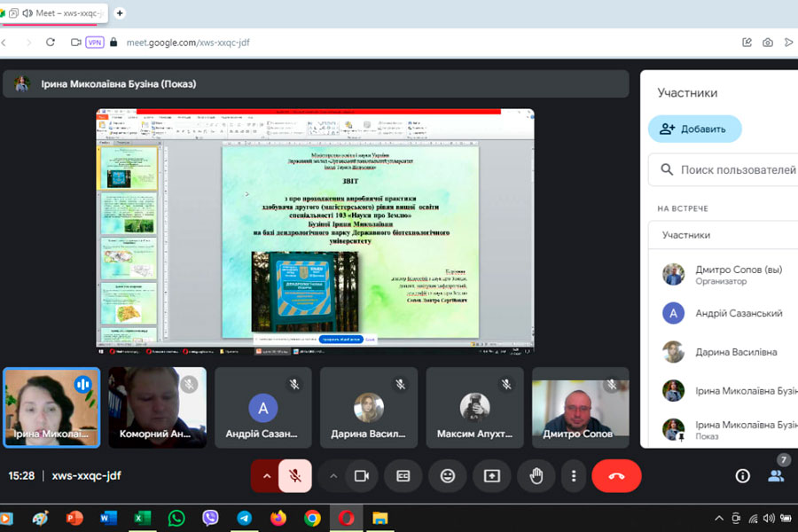Open browser snapshot camera icon top right

768,43
